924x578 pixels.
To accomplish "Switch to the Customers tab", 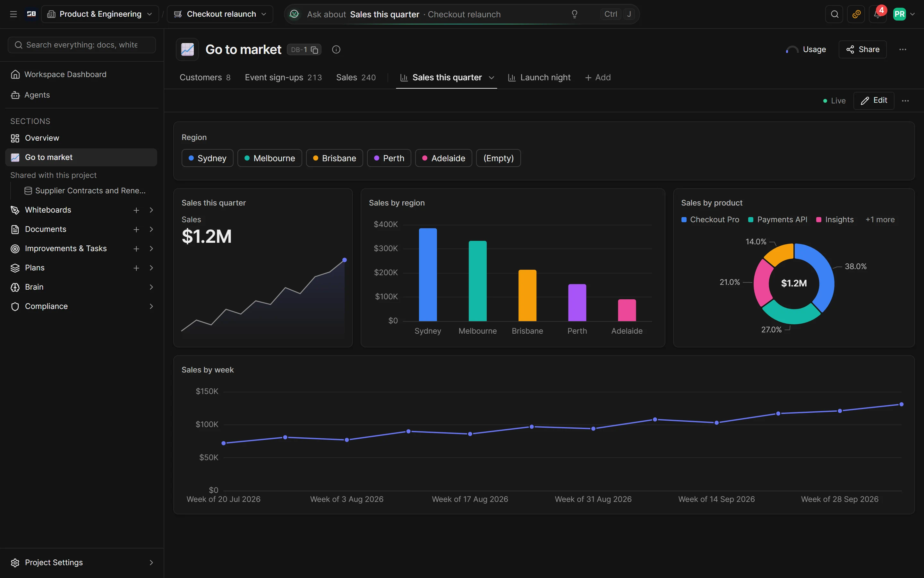I will (x=205, y=78).
